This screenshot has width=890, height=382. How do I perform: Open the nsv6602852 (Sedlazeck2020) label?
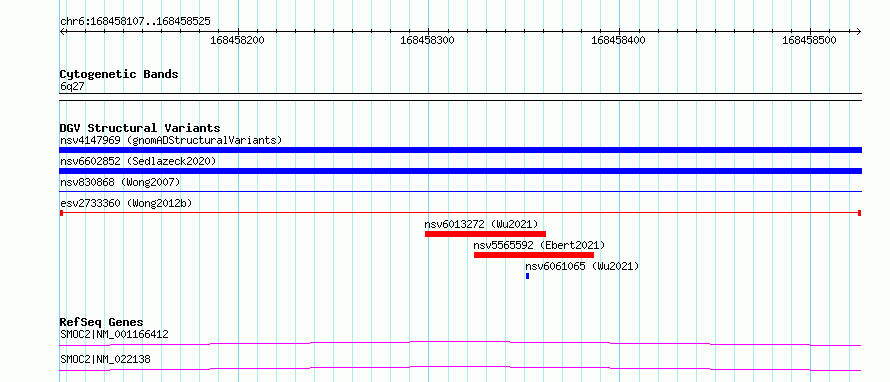[x=138, y=161]
